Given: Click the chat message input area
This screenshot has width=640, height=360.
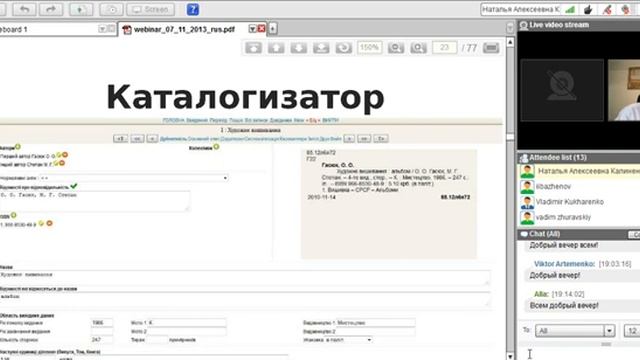Looking at the screenshot, I should point(579,353).
